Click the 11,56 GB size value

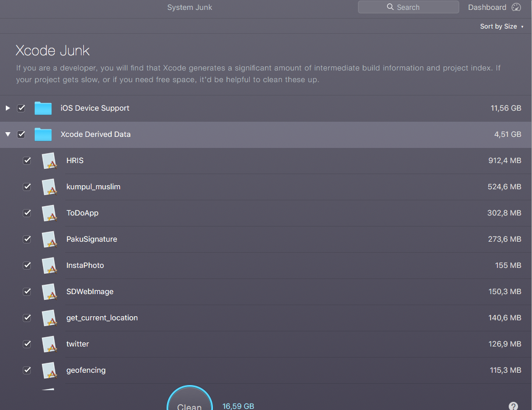click(x=506, y=108)
